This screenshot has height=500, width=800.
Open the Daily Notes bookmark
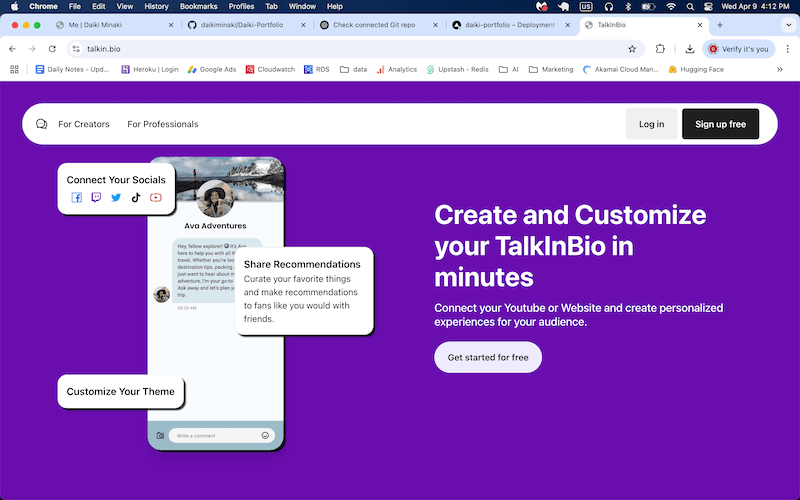72,69
